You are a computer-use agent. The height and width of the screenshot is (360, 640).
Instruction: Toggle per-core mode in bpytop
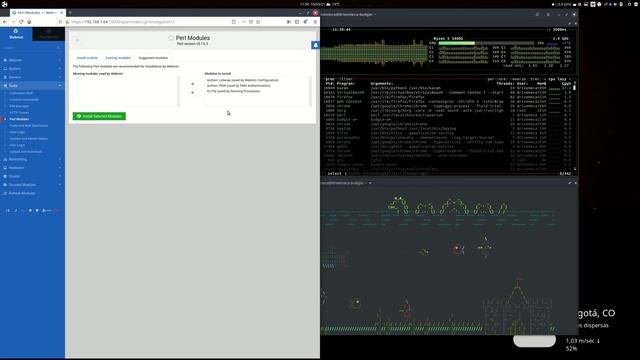(x=496, y=79)
